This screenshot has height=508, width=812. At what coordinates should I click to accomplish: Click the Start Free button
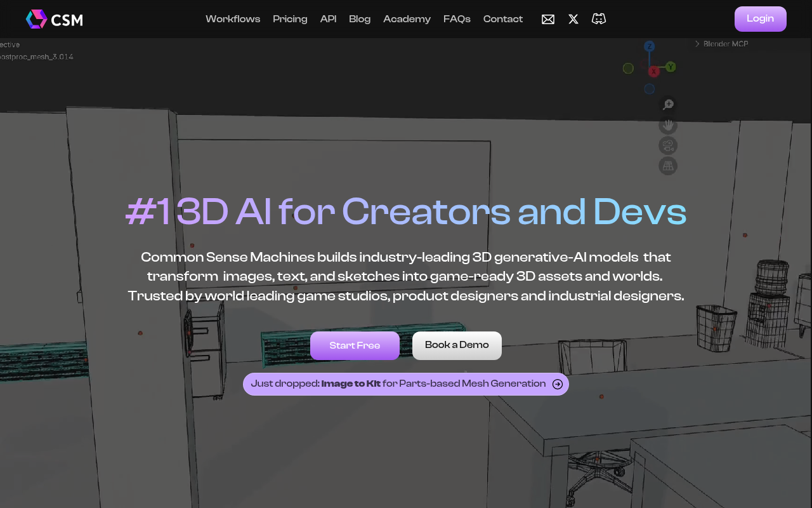[355, 345]
